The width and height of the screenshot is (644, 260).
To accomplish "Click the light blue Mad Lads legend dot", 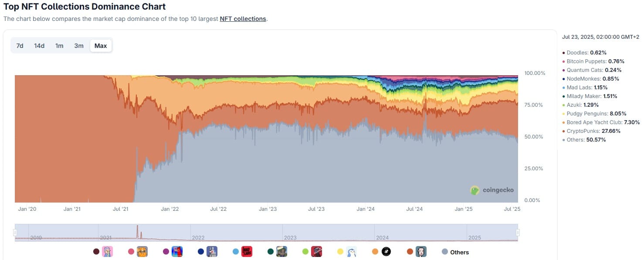I will (x=236, y=252).
